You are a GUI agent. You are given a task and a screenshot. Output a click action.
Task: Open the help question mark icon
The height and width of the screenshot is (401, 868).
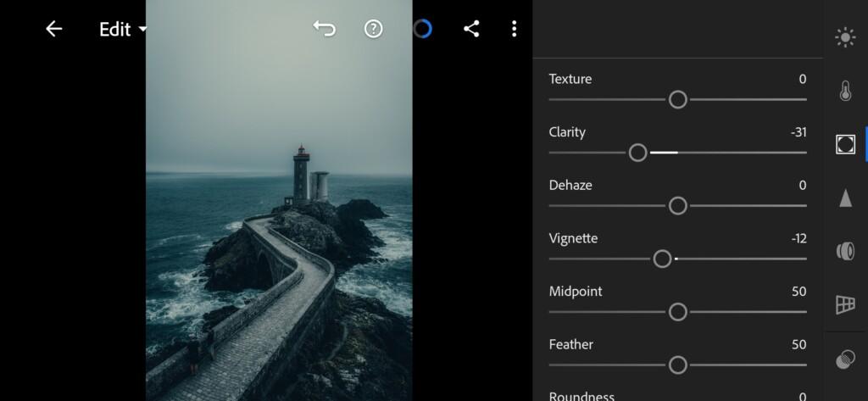[x=374, y=29]
